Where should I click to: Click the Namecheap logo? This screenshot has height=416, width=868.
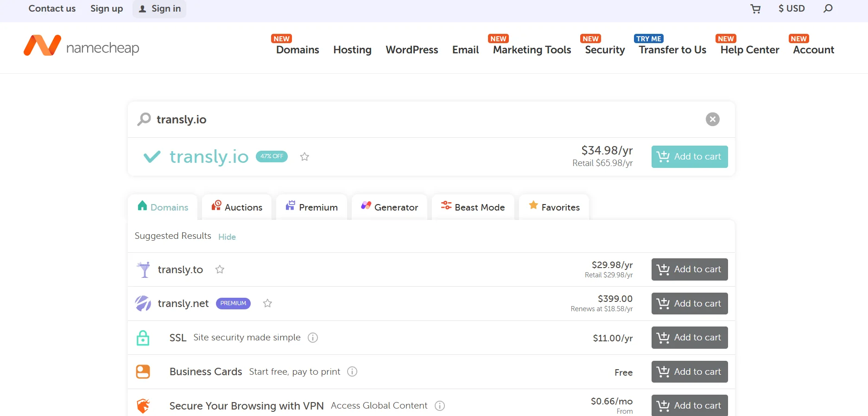click(x=82, y=46)
